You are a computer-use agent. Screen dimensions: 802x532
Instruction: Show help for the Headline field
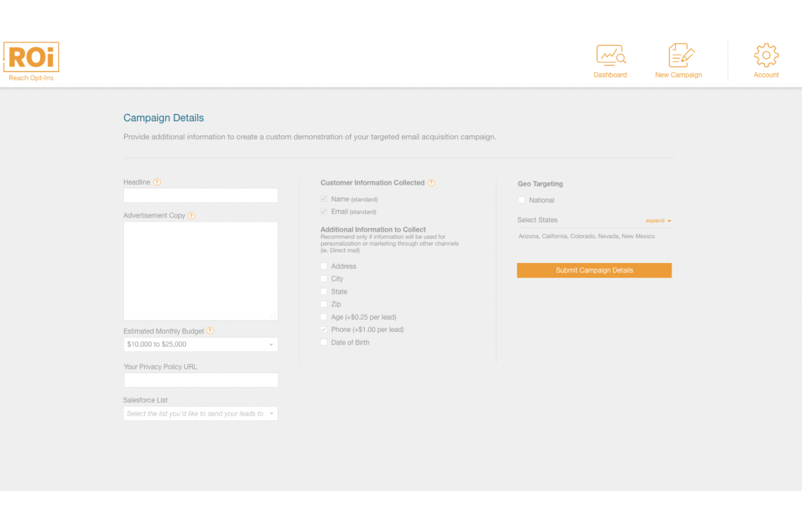click(x=157, y=182)
